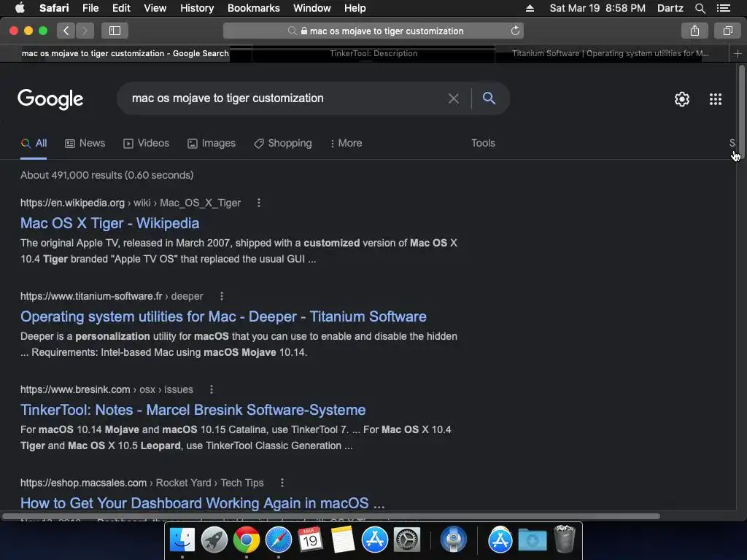Open the Downloads folder in Dock
The width and height of the screenshot is (747, 560).
click(533, 540)
